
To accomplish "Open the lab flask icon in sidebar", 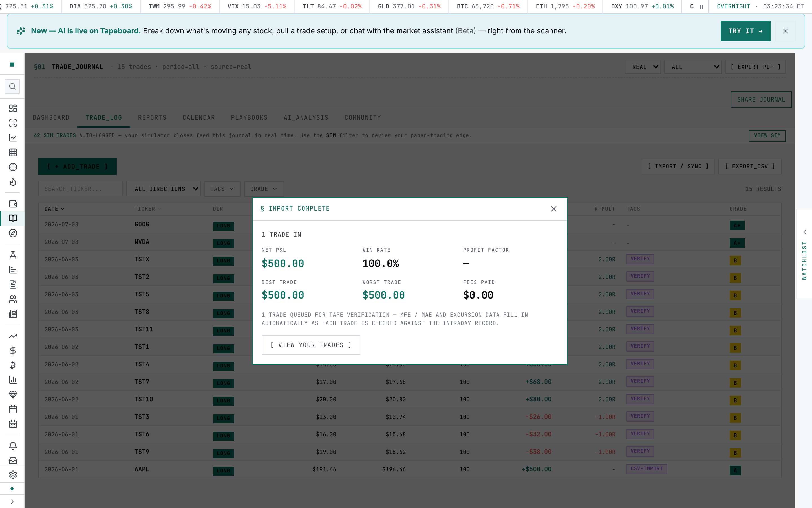I will 13,255.
